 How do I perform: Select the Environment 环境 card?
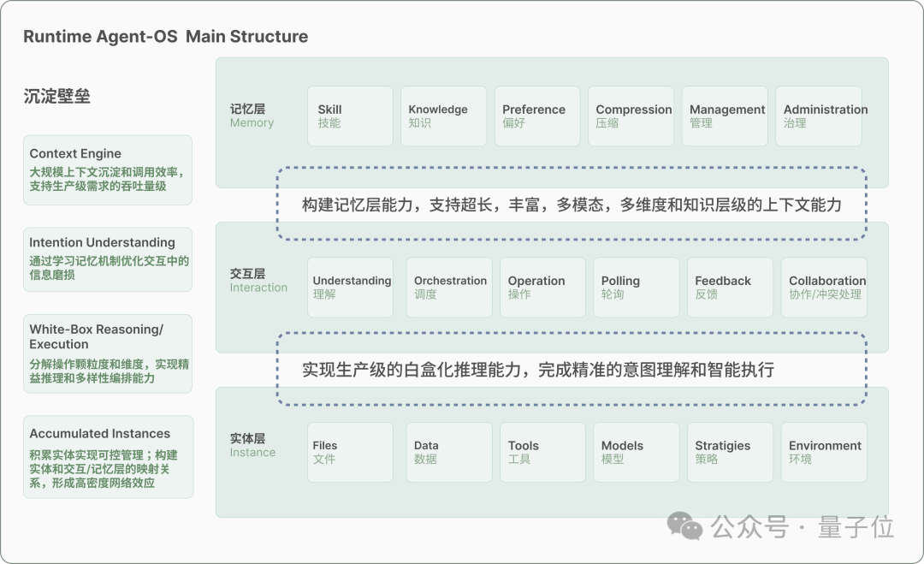(x=824, y=452)
